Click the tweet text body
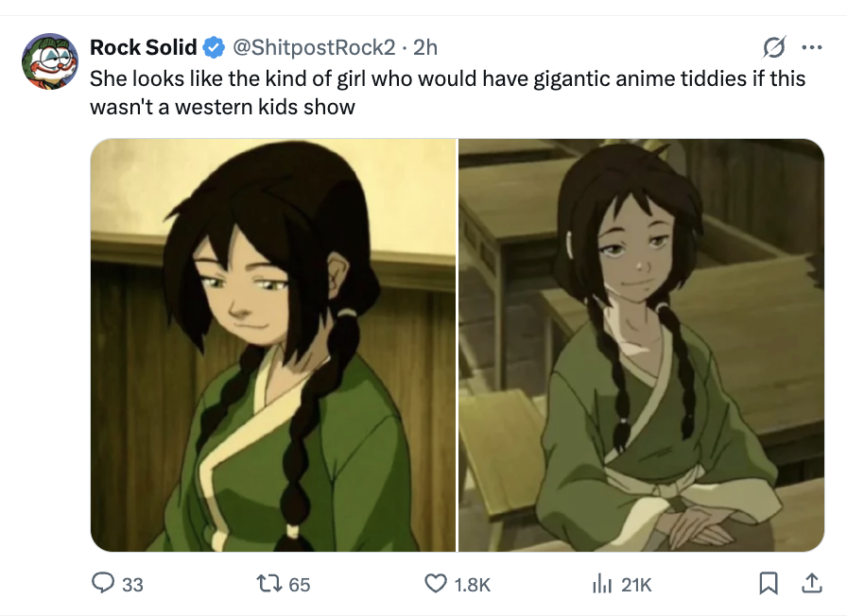This screenshot has height=616, width=847. (447, 93)
